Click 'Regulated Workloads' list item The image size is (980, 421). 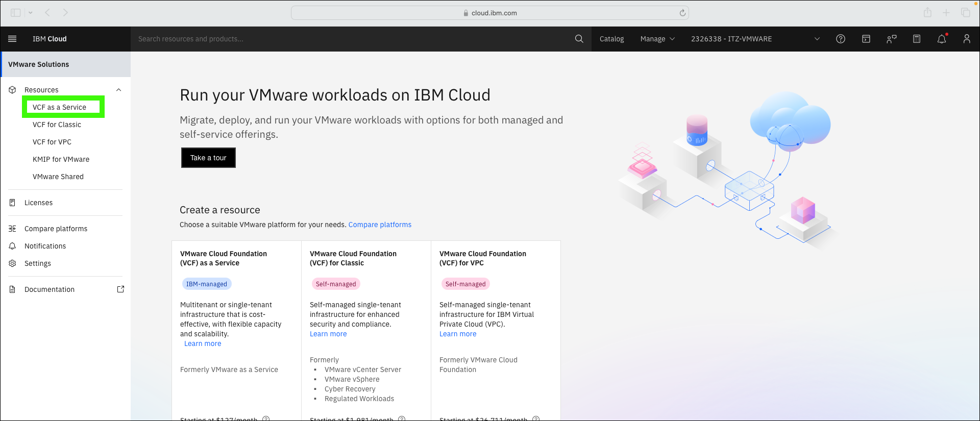pyautogui.click(x=359, y=399)
